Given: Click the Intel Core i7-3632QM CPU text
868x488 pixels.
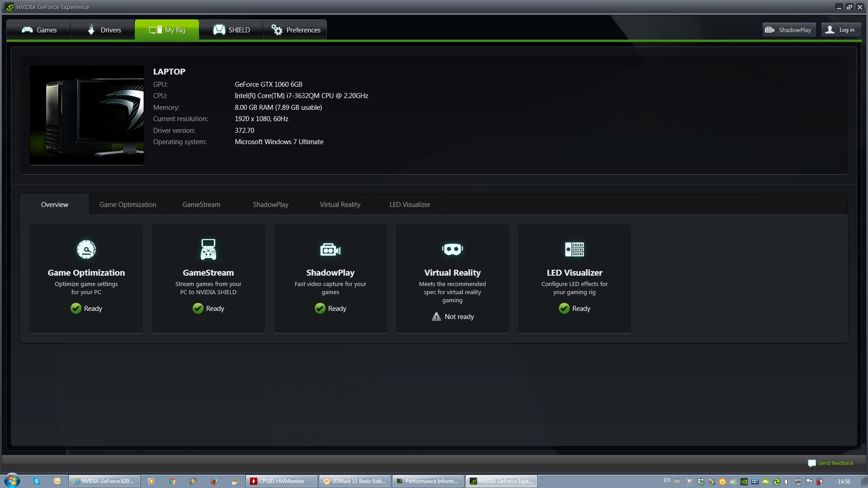Looking at the screenshot, I should pyautogui.click(x=302, y=96).
